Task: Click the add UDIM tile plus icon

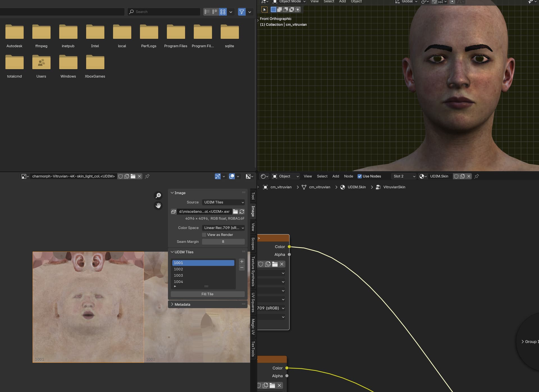Action: (242, 262)
